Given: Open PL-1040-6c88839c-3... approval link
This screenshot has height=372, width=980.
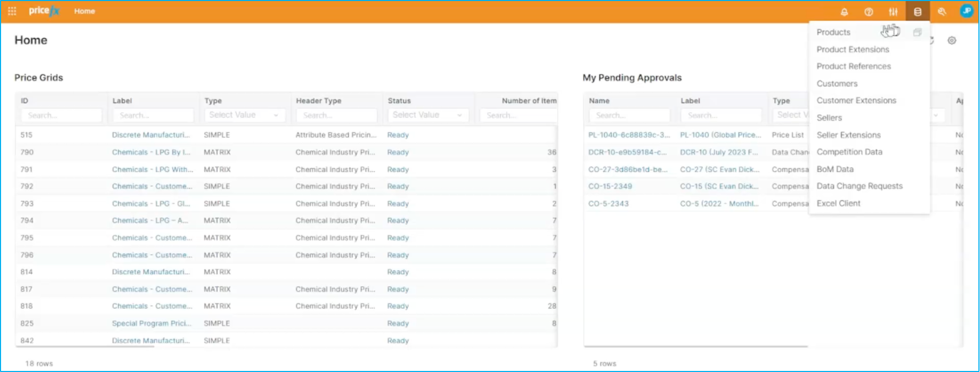Looking at the screenshot, I should point(629,135).
